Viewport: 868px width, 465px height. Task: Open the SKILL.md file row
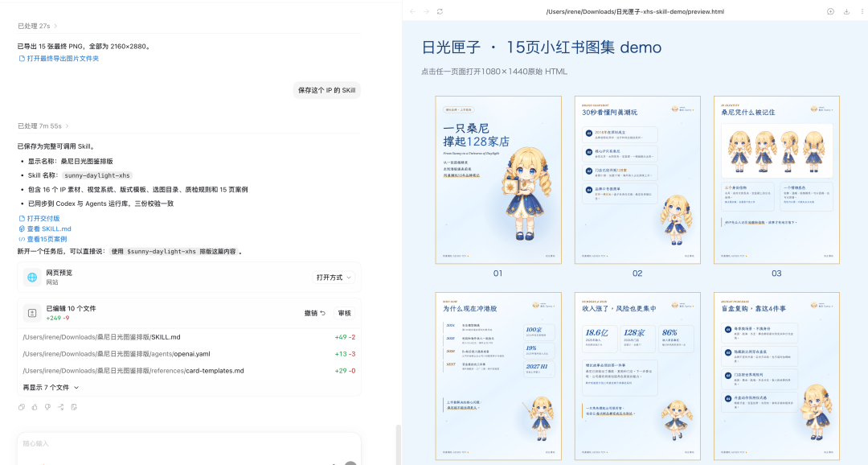pos(189,337)
